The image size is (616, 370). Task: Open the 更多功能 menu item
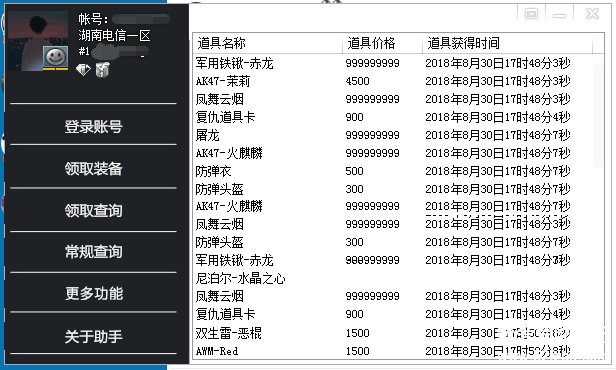pos(94,293)
